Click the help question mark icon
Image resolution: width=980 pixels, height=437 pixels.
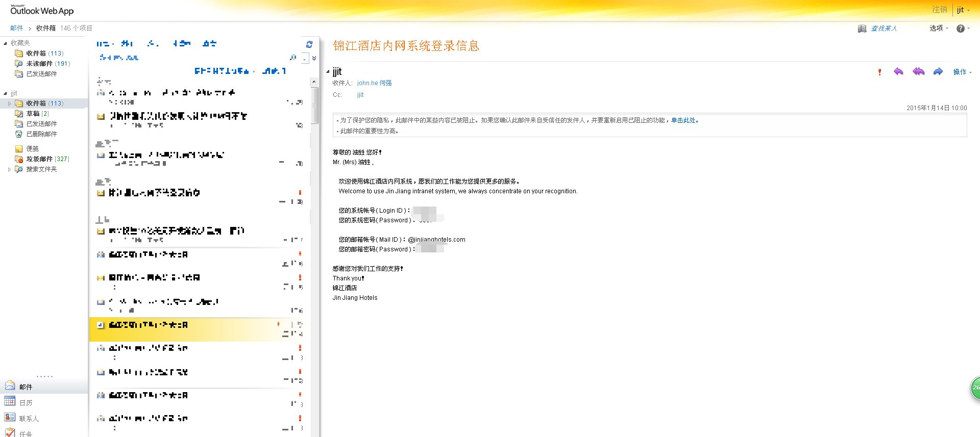click(x=961, y=29)
